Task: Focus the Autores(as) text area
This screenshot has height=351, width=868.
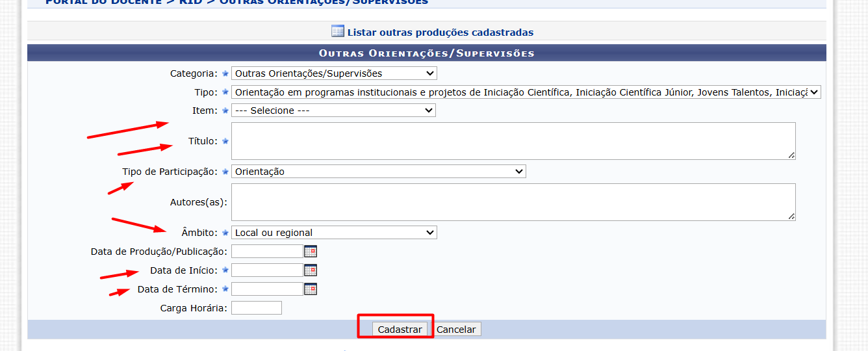Action: click(x=513, y=202)
